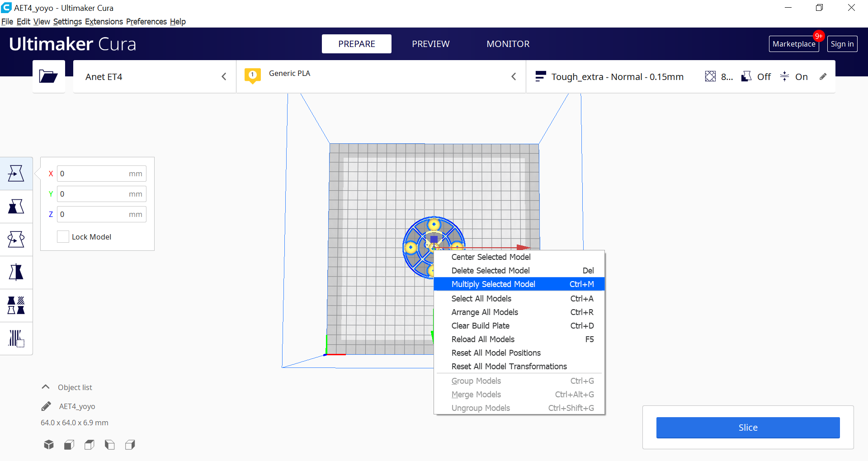Choose Reset All Model Transformations
The height and width of the screenshot is (461, 868).
point(519,366)
